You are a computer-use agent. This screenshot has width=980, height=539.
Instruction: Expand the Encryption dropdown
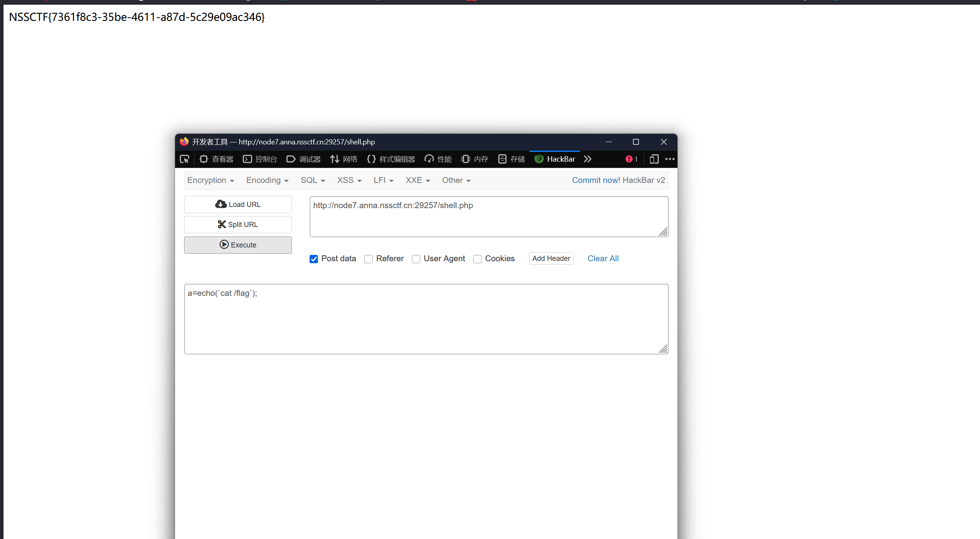pyautogui.click(x=211, y=181)
